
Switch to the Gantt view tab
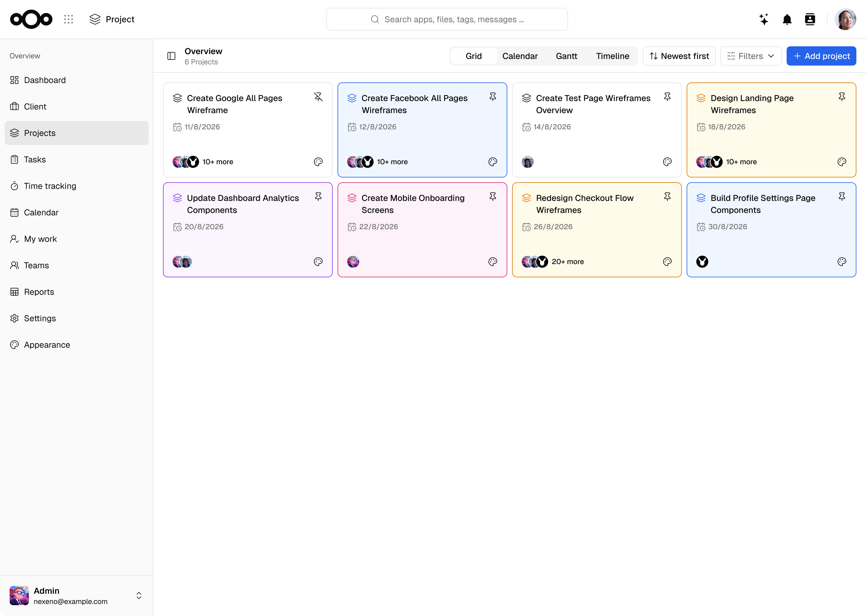(x=567, y=56)
